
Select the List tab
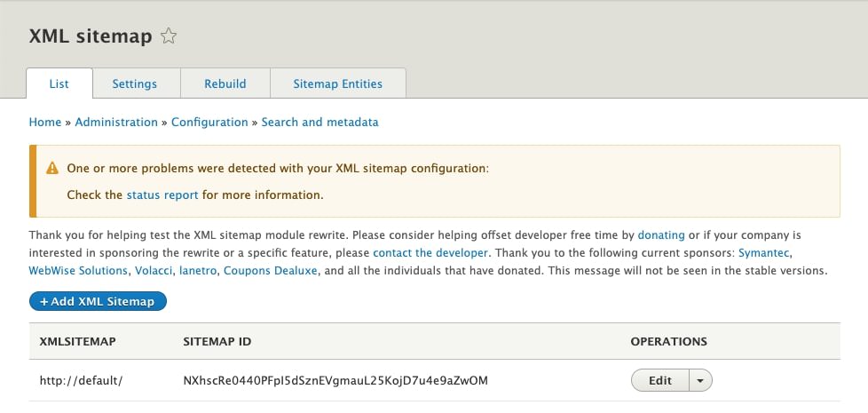[59, 83]
